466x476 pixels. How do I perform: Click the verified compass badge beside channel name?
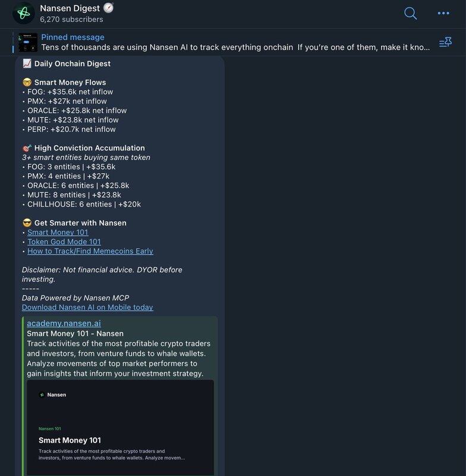click(x=108, y=8)
